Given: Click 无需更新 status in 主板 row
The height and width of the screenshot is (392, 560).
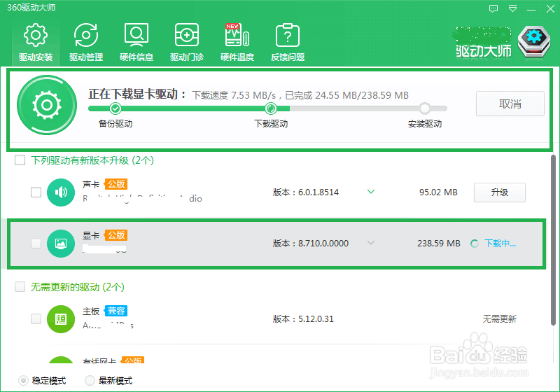Looking at the screenshot, I should tap(500, 319).
